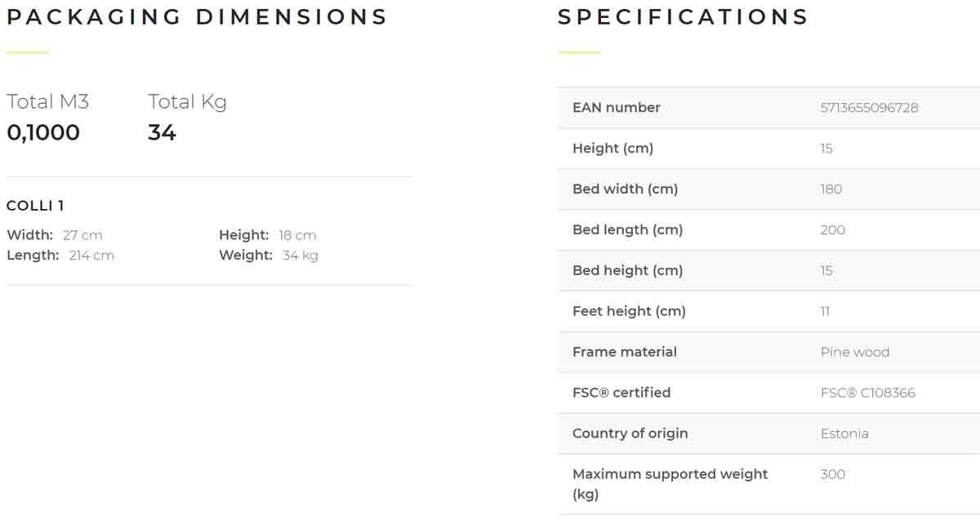Screen dimensions: 980x520
Task: Click the Weight value 34 kg
Action: tap(300, 256)
